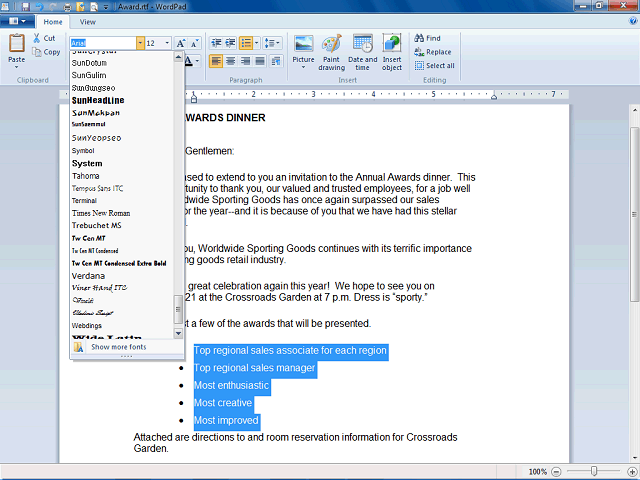Open the Paragraph settings dialog icon
Viewport: 640px width, 480px height.
point(276,61)
